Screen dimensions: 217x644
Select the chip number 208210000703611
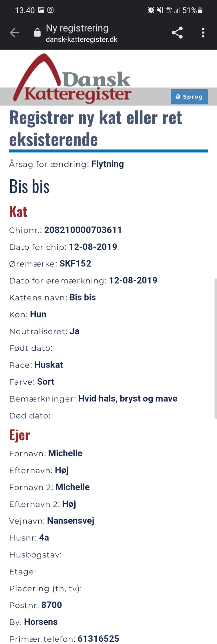tap(83, 230)
